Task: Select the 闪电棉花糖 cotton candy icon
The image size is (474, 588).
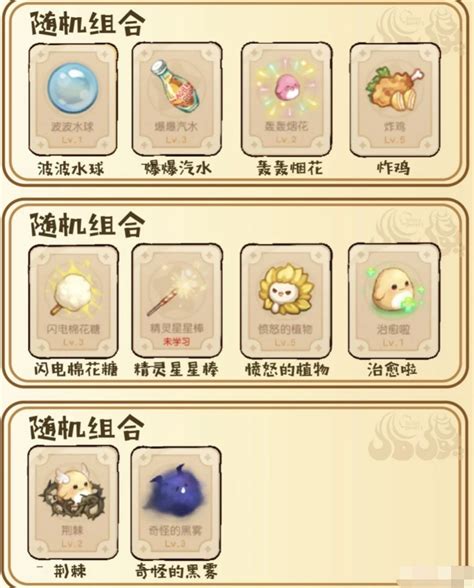Action: point(74,290)
